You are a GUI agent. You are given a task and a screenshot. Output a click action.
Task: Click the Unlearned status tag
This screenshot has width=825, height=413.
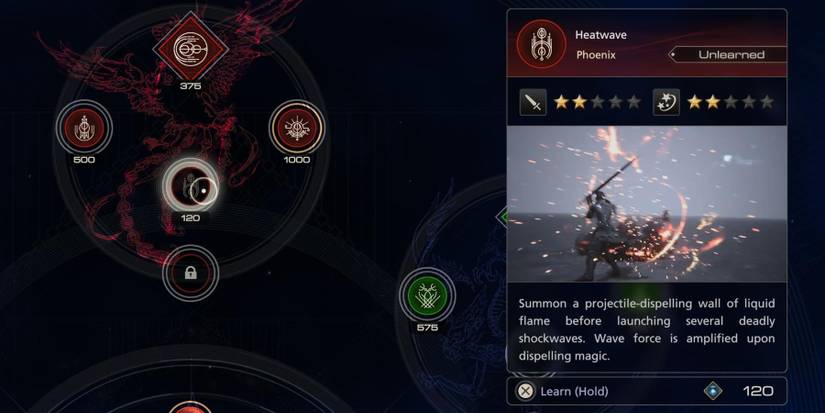(728, 55)
